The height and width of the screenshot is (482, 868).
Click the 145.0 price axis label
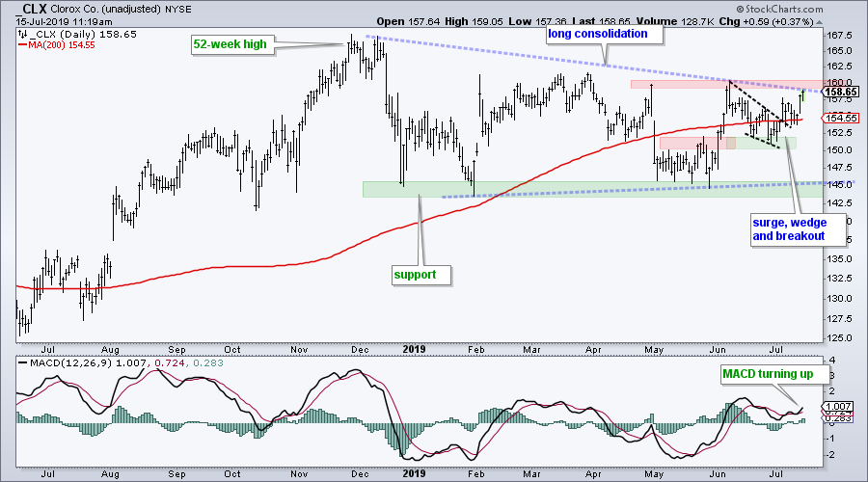pos(840,185)
